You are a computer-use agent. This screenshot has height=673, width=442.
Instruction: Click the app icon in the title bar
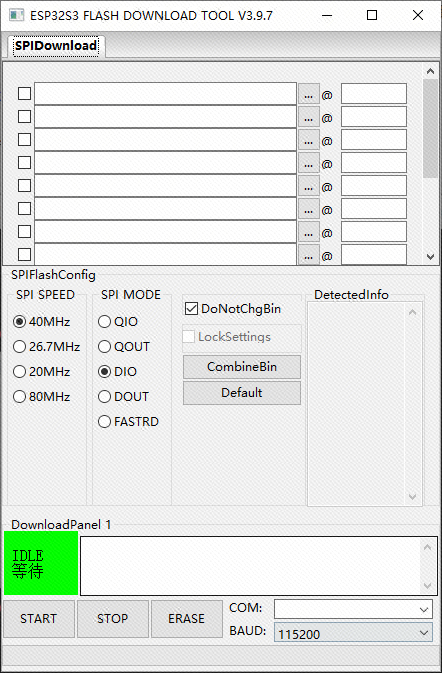coord(17,15)
